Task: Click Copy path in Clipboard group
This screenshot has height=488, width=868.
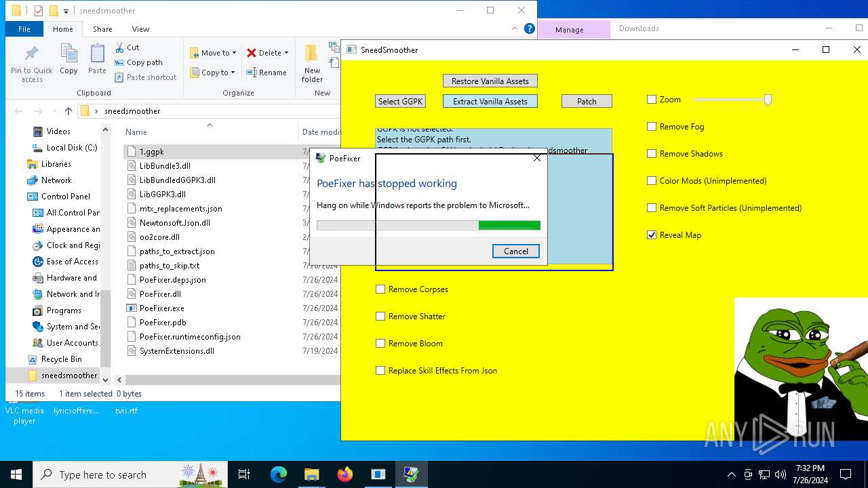Action: [139, 62]
